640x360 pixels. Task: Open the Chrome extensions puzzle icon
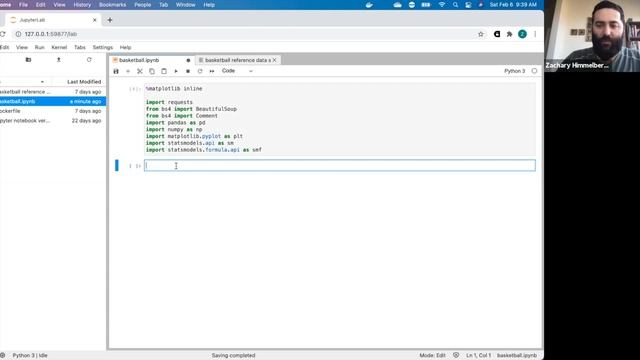509,34
